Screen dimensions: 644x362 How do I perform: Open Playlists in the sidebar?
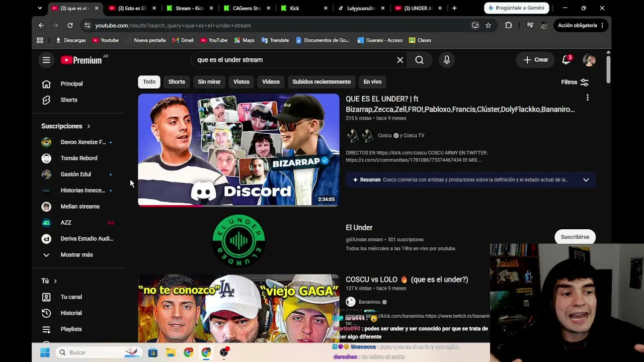pyautogui.click(x=71, y=329)
